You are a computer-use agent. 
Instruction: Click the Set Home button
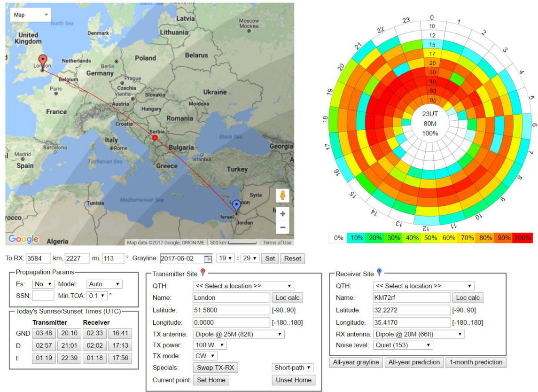211,380
